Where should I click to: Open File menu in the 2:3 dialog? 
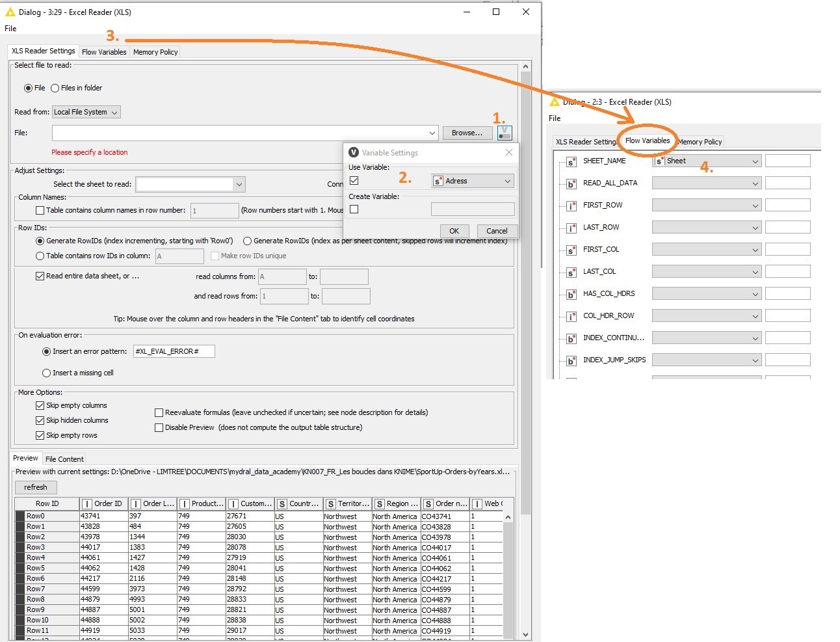[555, 118]
